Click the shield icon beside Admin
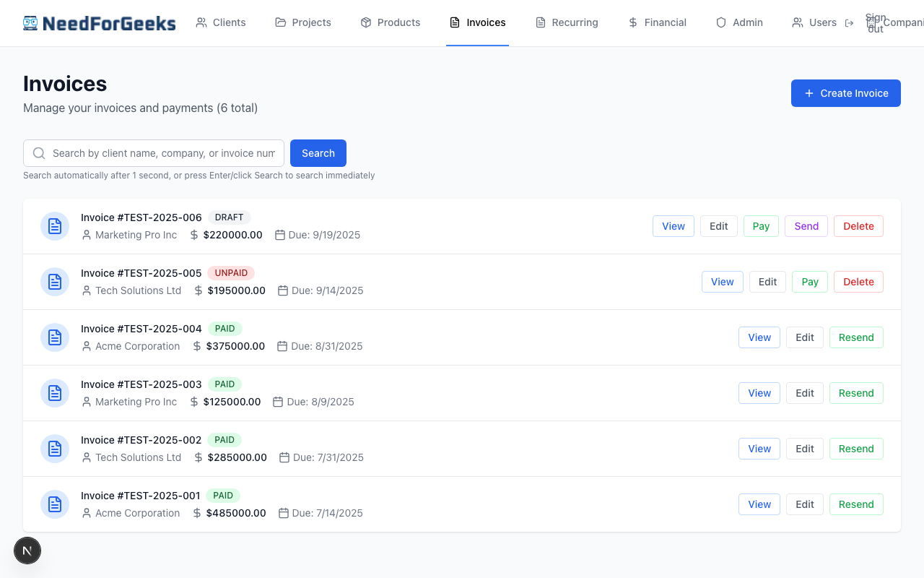The image size is (924, 578). pos(720,22)
